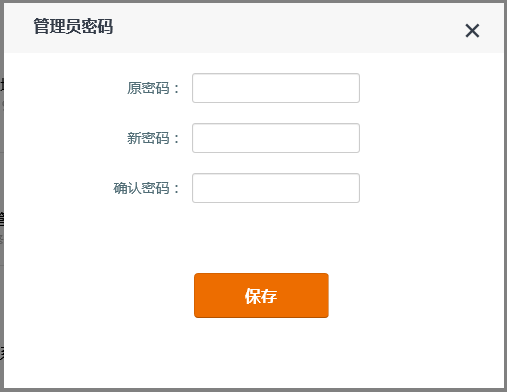Click the 原密码 input field
507x392 pixels.
276,88
